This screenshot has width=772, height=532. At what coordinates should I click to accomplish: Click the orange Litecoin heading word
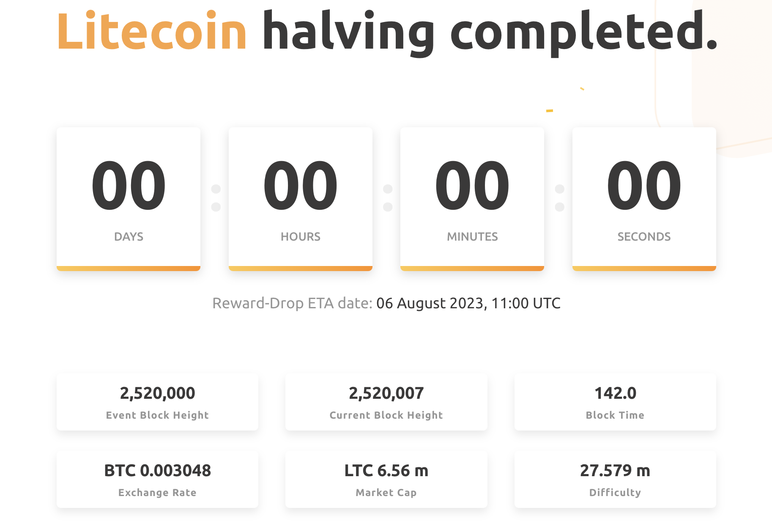coord(152,30)
